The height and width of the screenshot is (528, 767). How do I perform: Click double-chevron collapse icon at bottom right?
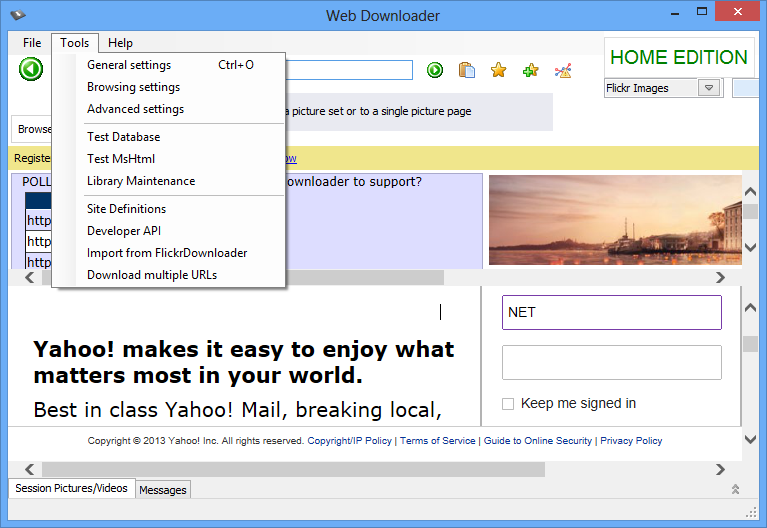(735, 489)
